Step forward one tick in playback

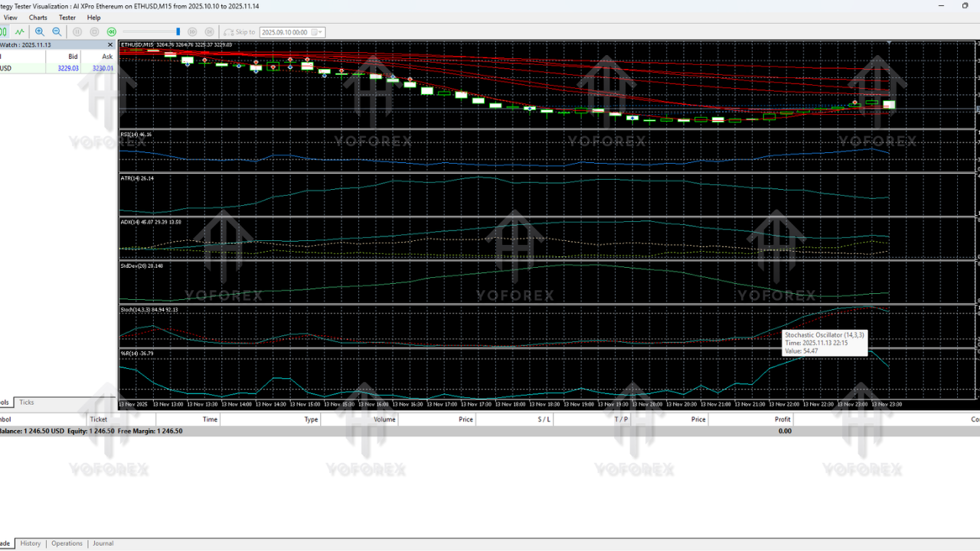tap(191, 31)
